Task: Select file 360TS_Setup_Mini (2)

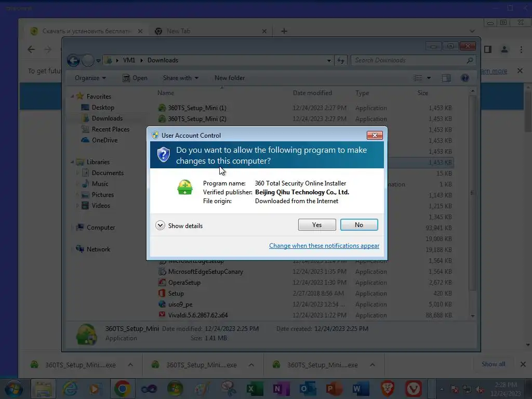Action: pos(197,119)
